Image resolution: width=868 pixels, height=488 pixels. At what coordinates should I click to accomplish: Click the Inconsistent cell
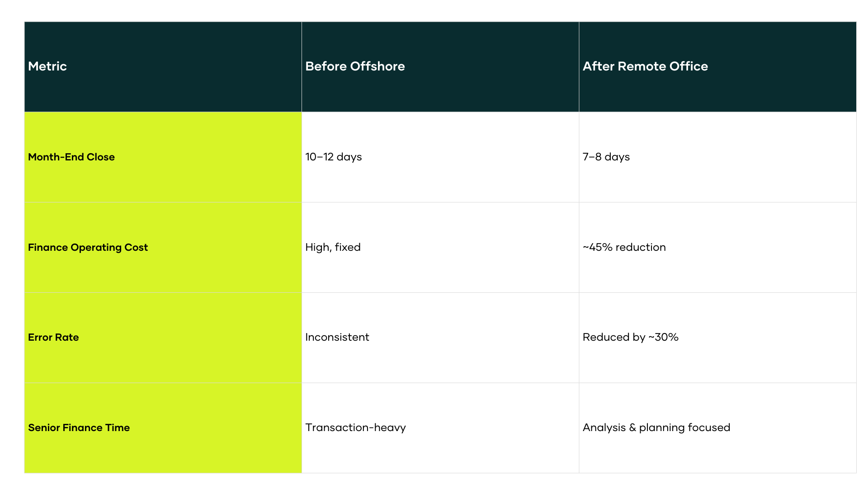337,337
